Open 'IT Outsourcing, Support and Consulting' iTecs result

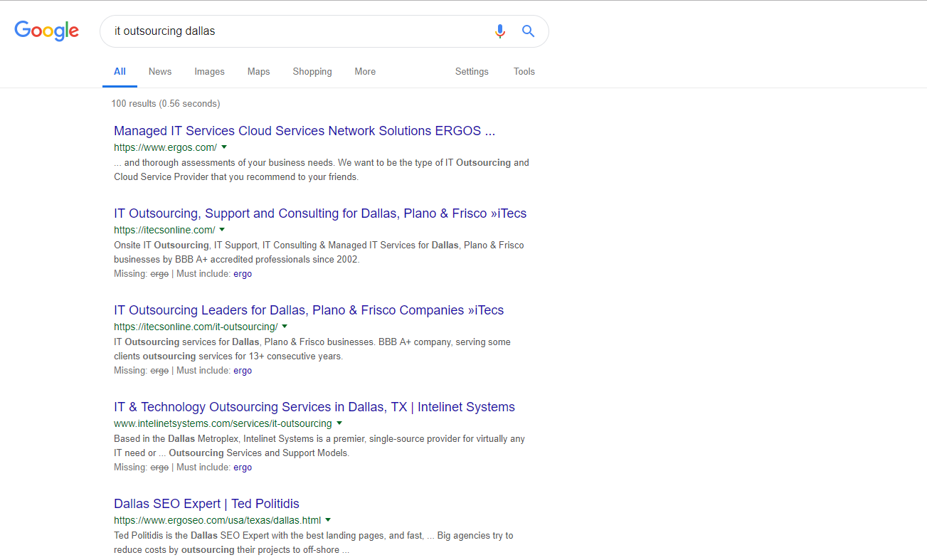(x=320, y=213)
